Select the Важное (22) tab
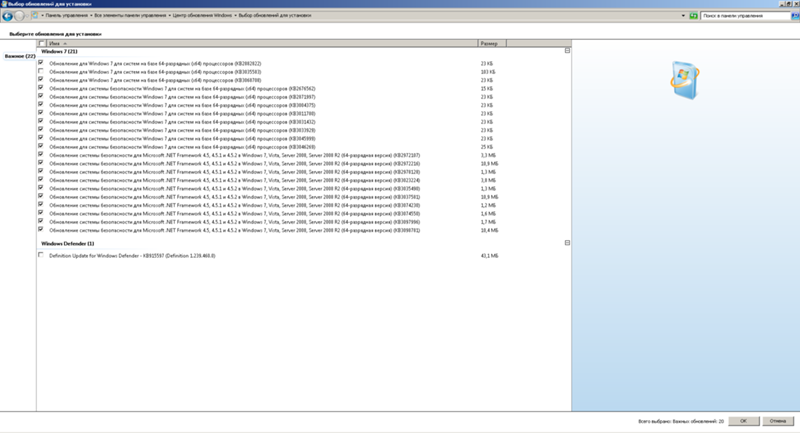Screen dimensions: 800x433 click(x=18, y=56)
